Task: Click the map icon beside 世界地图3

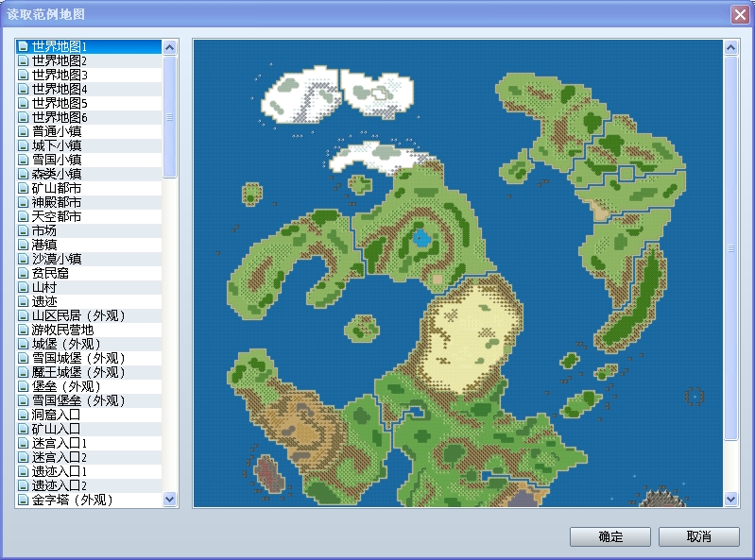Action: [23, 75]
